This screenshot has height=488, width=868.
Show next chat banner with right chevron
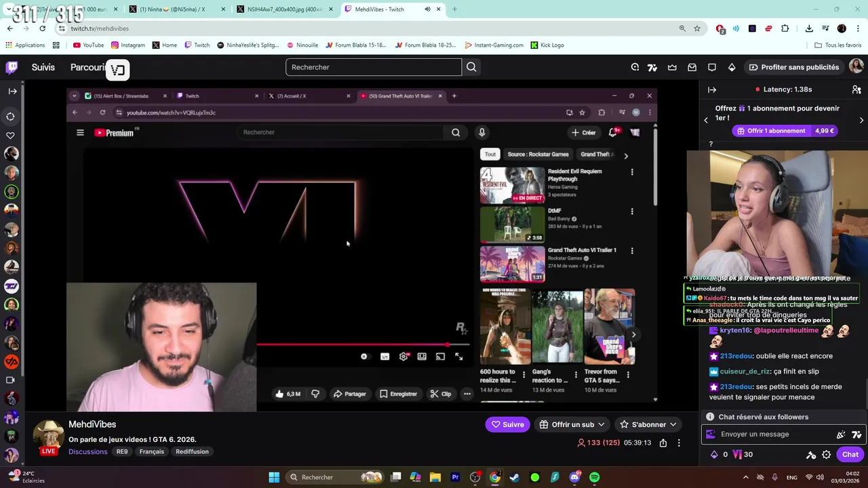pyautogui.click(x=861, y=120)
